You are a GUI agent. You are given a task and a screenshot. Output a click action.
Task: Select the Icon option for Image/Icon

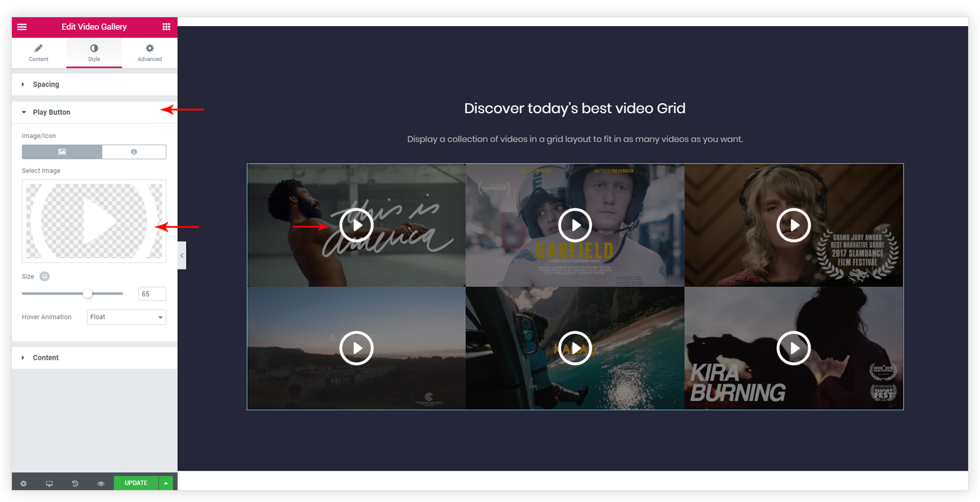[x=134, y=152]
